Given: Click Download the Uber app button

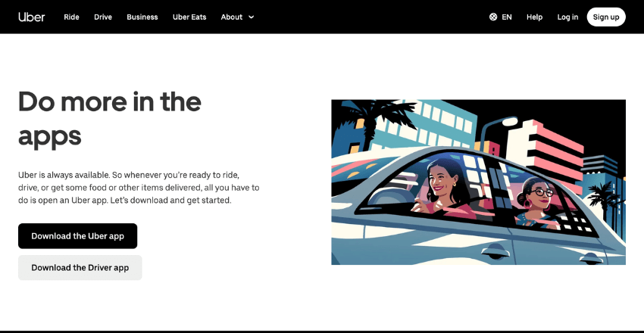Looking at the screenshot, I should [77, 236].
